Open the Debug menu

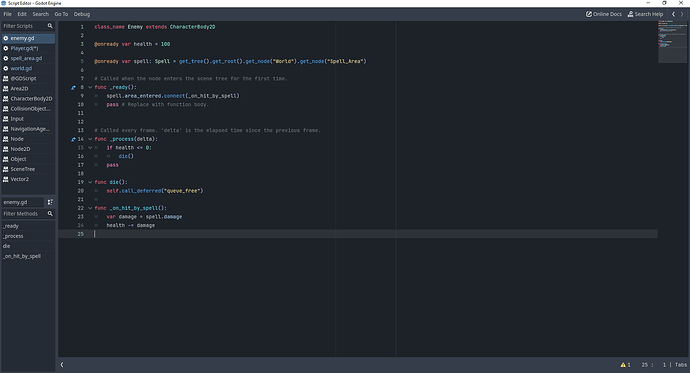coord(82,14)
